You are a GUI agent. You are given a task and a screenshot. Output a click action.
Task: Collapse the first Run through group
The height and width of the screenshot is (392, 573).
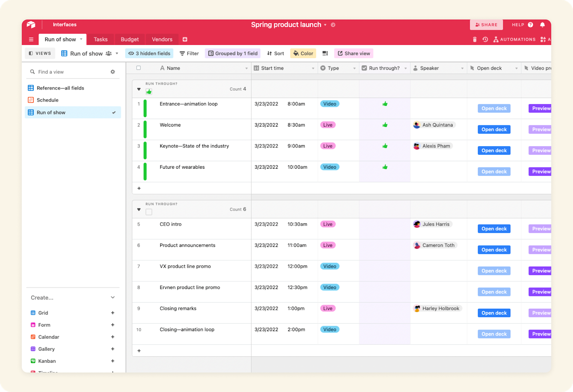tap(139, 89)
